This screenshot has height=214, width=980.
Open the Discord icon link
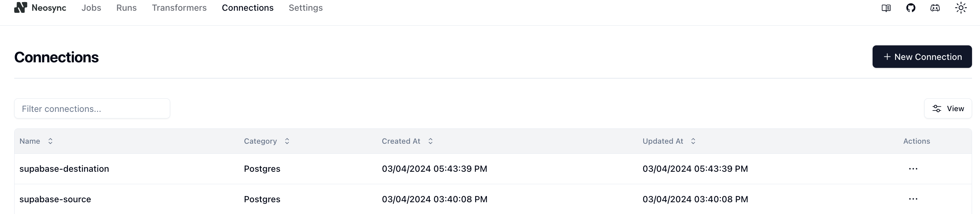(935, 8)
